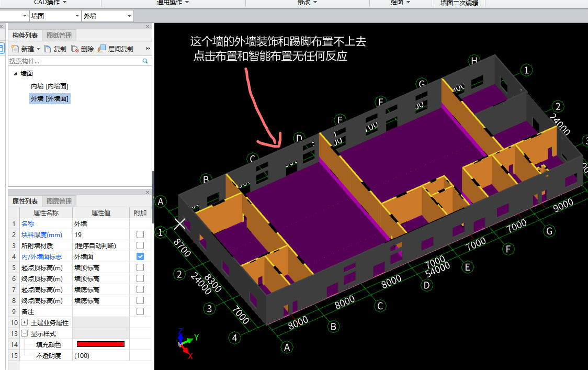Click the 不透明度 value (100)
Image resolution: width=588 pixels, height=370 pixels.
click(x=101, y=355)
